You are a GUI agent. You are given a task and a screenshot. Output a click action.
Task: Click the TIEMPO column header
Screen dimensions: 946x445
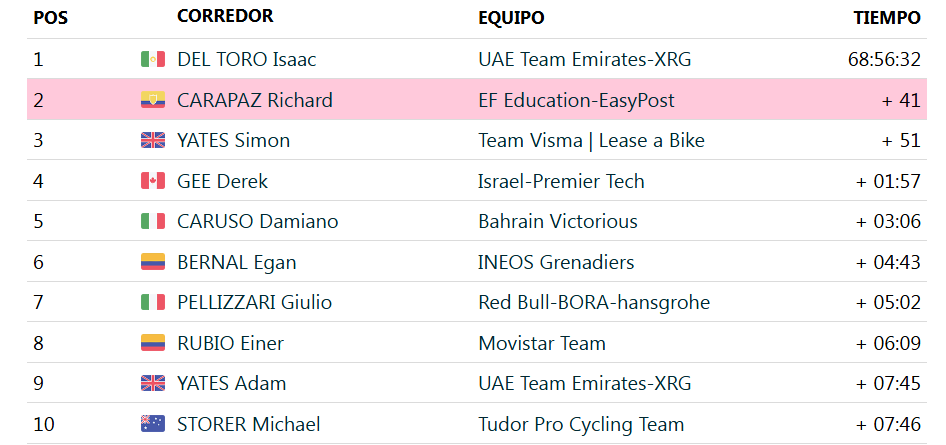click(887, 18)
